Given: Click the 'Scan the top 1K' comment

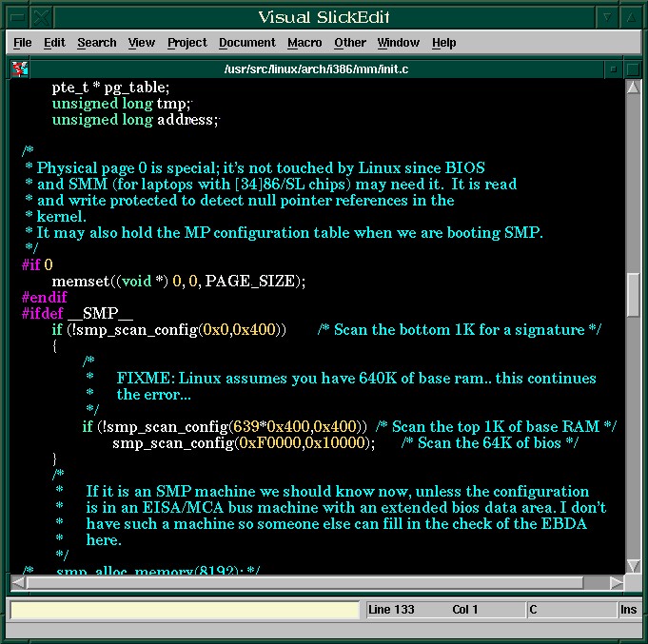Looking at the screenshot, I should (496, 426).
